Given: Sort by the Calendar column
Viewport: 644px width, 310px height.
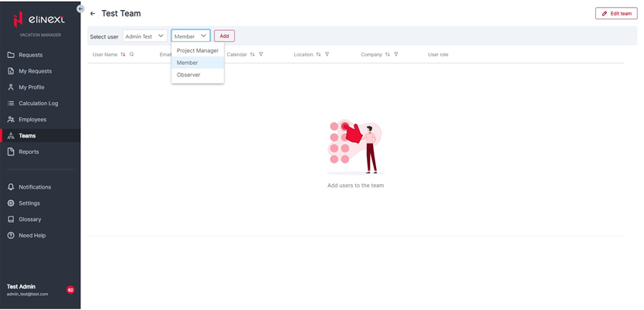Looking at the screenshot, I should (253, 55).
